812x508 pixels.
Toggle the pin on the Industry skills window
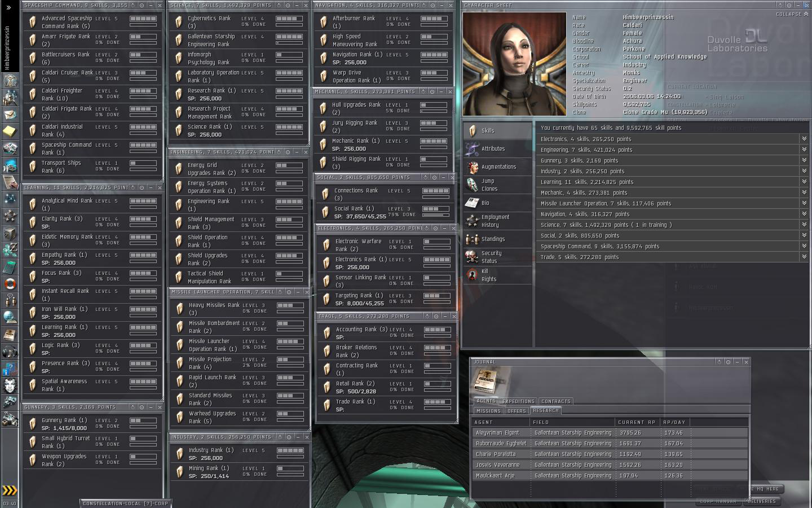pos(288,437)
